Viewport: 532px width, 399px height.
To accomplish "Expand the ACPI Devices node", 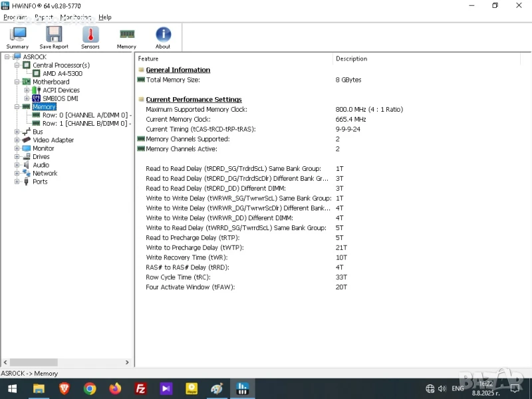I will click(27, 90).
